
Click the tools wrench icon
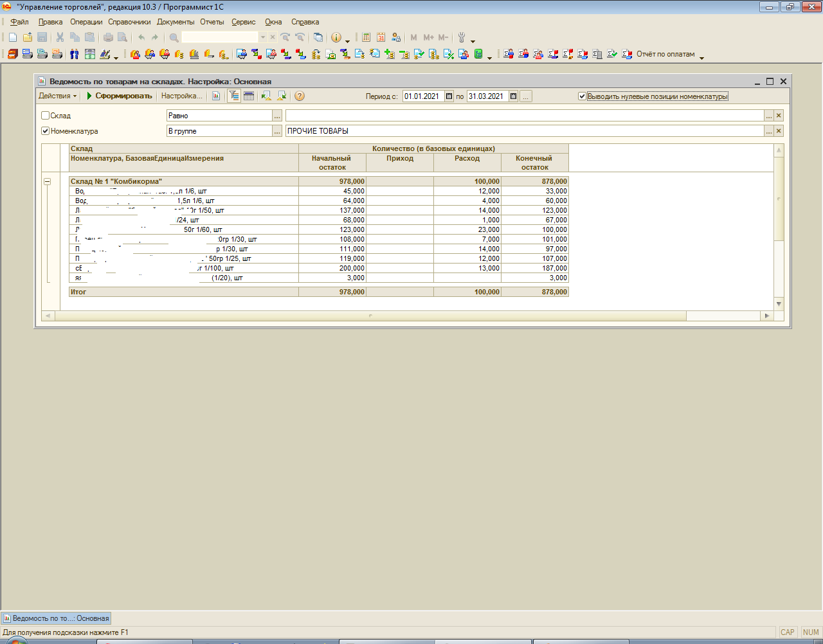coord(462,37)
